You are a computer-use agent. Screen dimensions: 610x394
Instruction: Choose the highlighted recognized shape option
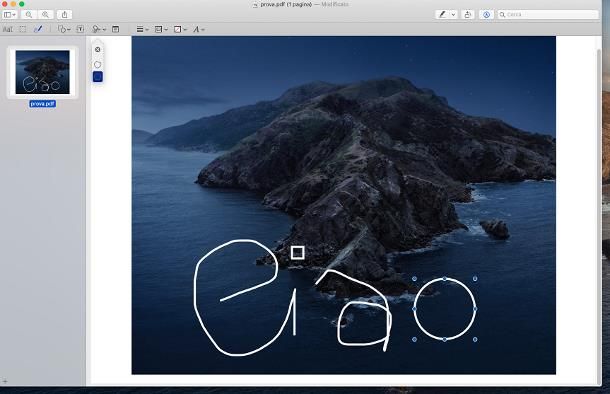pos(98,77)
